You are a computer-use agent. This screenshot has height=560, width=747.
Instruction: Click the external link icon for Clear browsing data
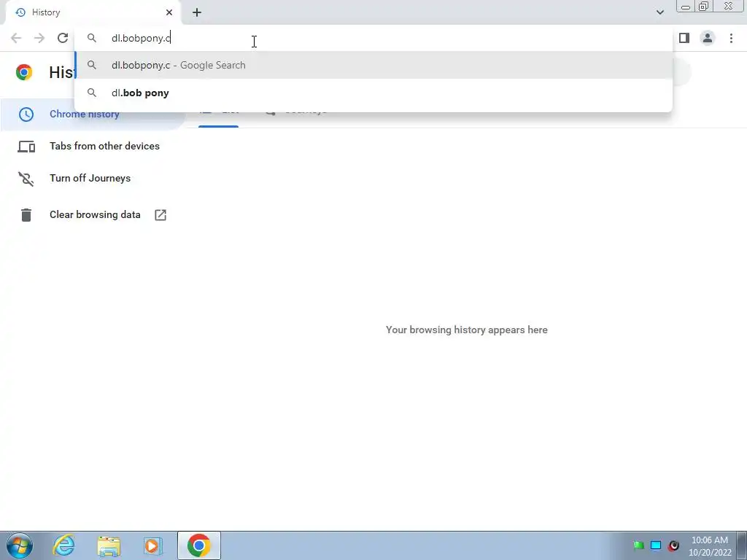(x=160, y=215)
